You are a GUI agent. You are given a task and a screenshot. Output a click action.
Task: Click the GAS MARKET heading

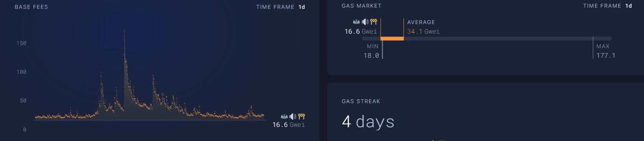click(x=362, y=6)
